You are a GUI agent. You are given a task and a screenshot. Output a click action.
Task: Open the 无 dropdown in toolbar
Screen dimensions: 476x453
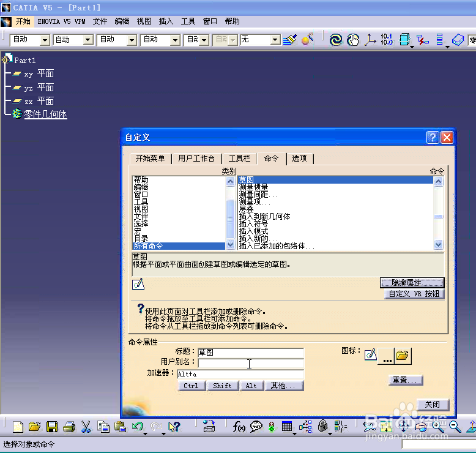click(x=275, y=40)
